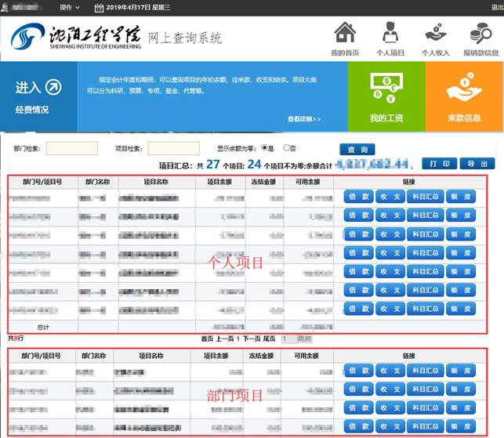This screenshot has height=438, width=504.
Task: Expand the 操作 dropdown menu
Action: pos(70,8)
